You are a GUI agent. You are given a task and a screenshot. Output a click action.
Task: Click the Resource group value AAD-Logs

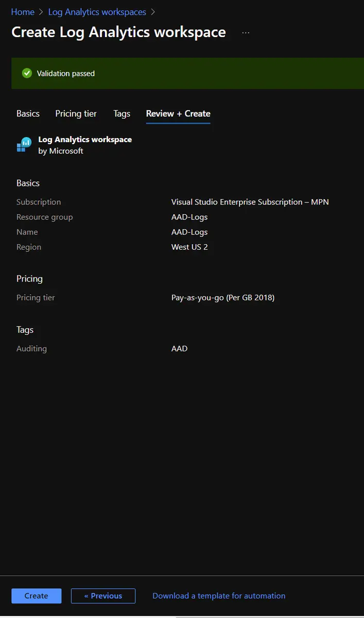point(189,217)
